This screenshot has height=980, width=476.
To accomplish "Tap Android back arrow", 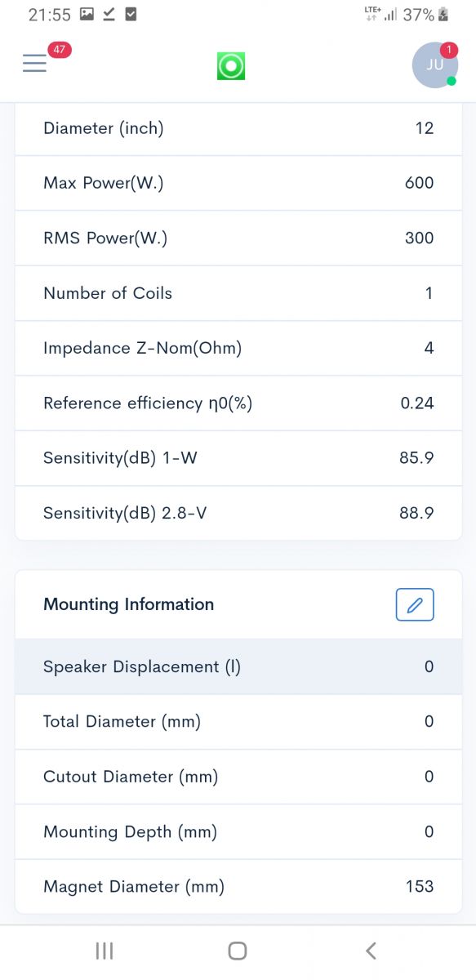I will [x=371, y=951].
